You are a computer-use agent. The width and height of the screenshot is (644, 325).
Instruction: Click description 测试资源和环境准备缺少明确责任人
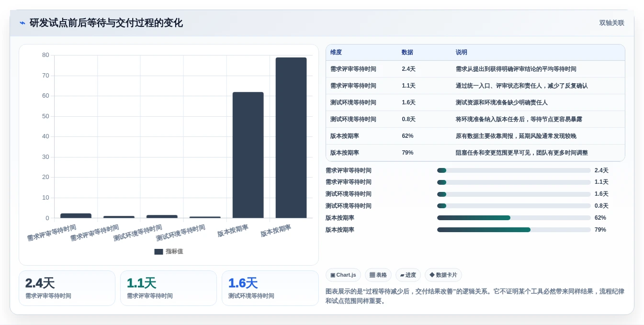point(502,102)
